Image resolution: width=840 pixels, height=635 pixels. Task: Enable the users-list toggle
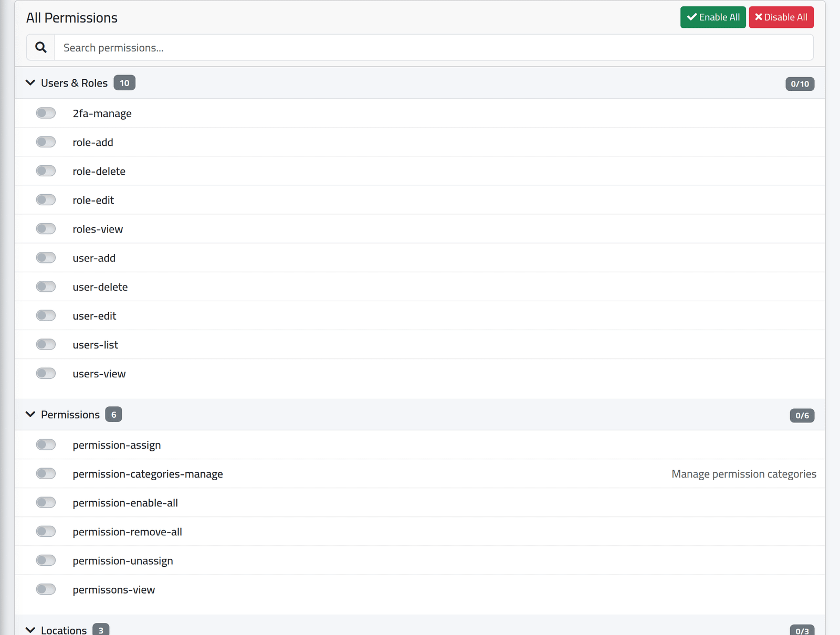point(46,344)
